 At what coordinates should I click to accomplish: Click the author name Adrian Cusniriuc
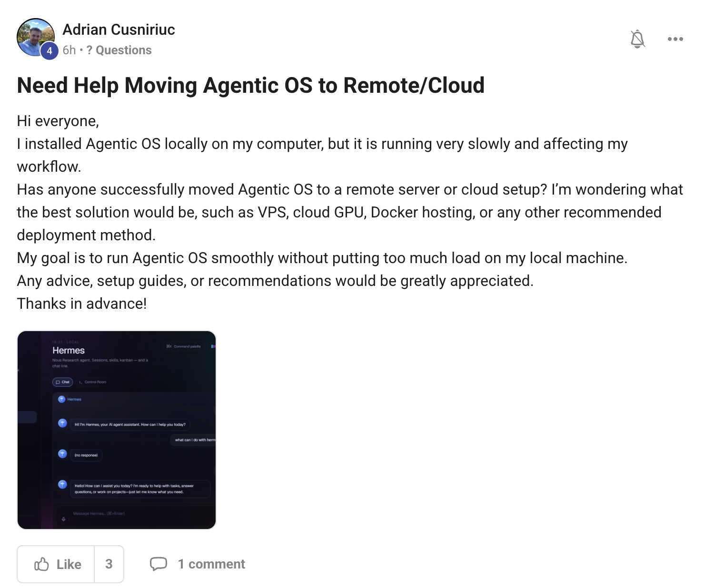(119, 29)
